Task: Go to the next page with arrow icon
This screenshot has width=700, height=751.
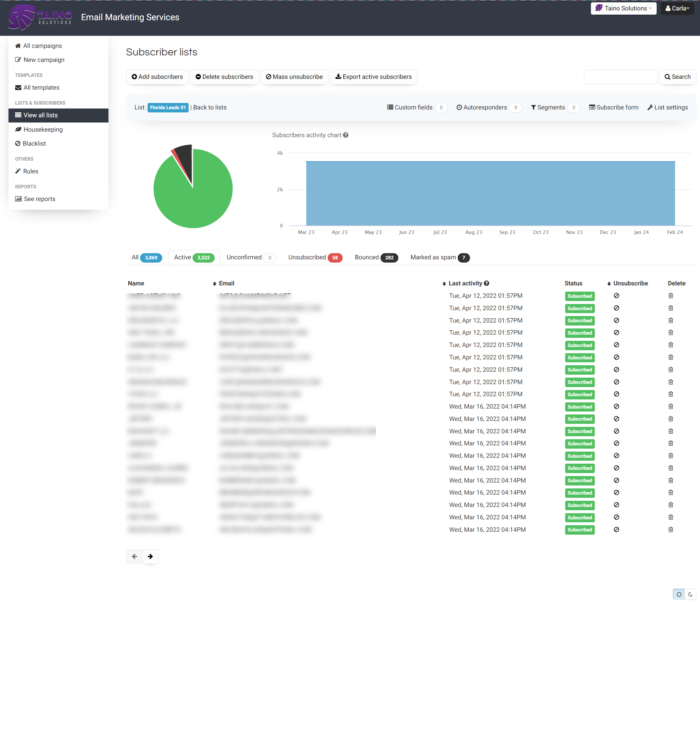Action: pyautogui.click(x=150, y=556)
